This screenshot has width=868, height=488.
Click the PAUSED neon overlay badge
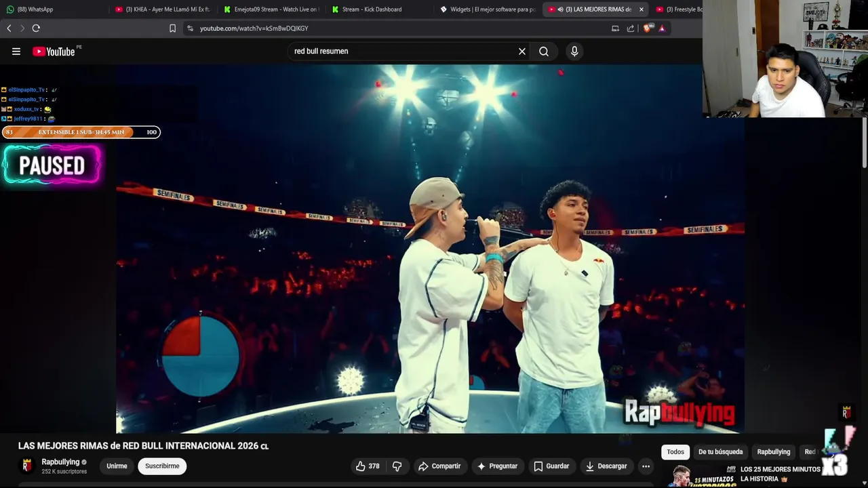point(52,165)
